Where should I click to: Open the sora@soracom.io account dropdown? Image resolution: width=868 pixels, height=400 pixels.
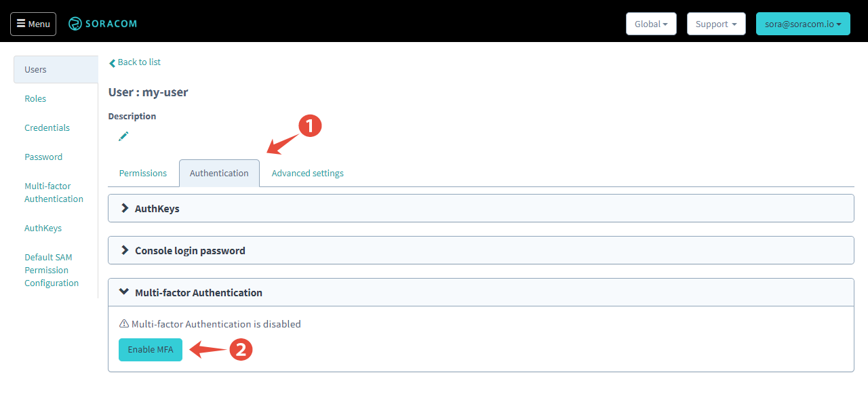pyautogui.click(x=803, y=24)
